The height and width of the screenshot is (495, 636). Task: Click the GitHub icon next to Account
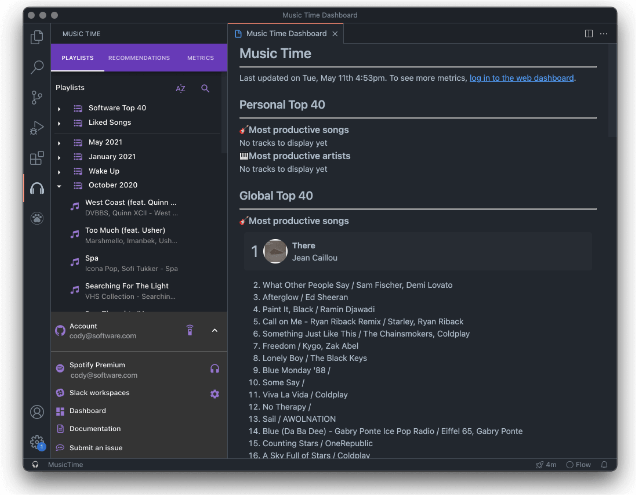point(60,330)
